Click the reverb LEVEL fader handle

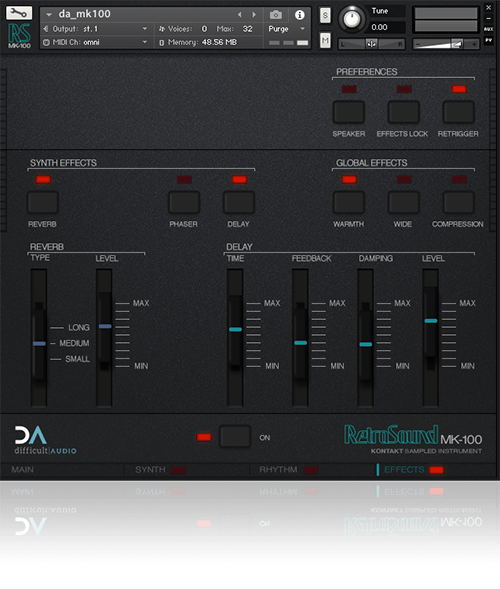point(105,326)
